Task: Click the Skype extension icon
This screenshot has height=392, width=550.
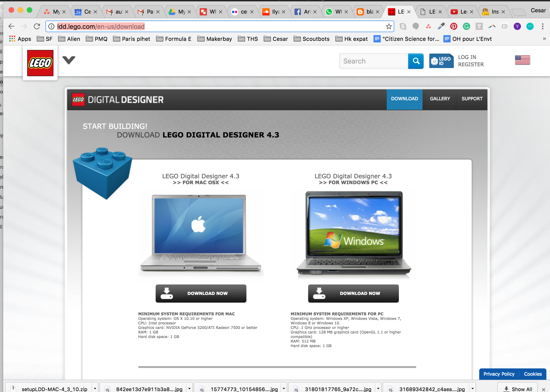Action: point(403,26)
